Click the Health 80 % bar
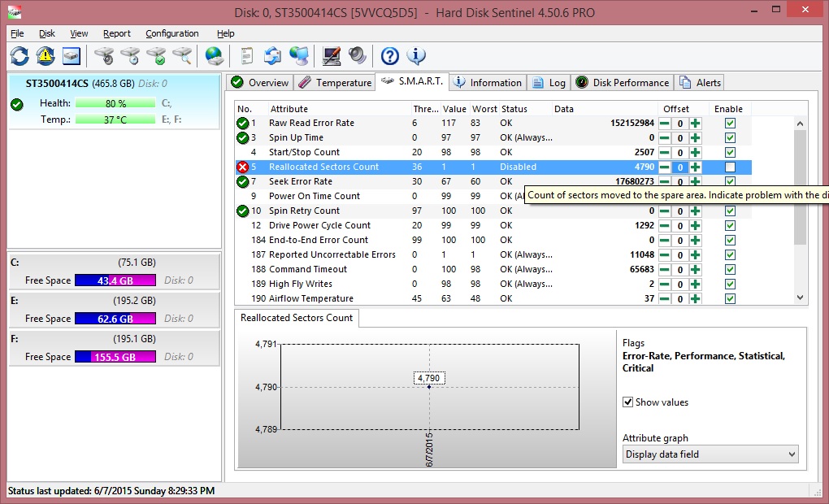This screenshot has width=829, height=504. tap(115, 103)
